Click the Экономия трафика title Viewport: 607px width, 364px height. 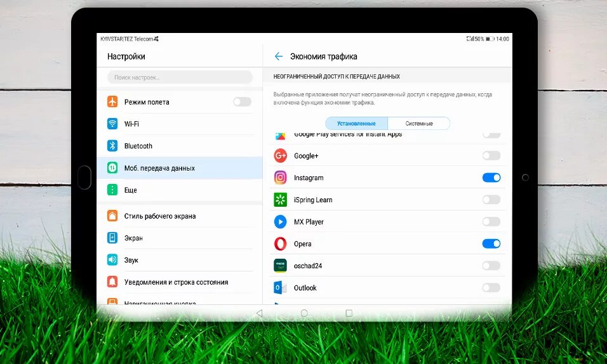324,56
